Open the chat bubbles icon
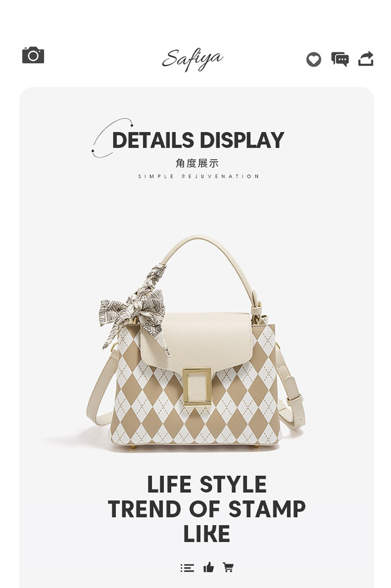Image resolution: width=391 pixels, height=588 pixels. (x=340, y=59)
